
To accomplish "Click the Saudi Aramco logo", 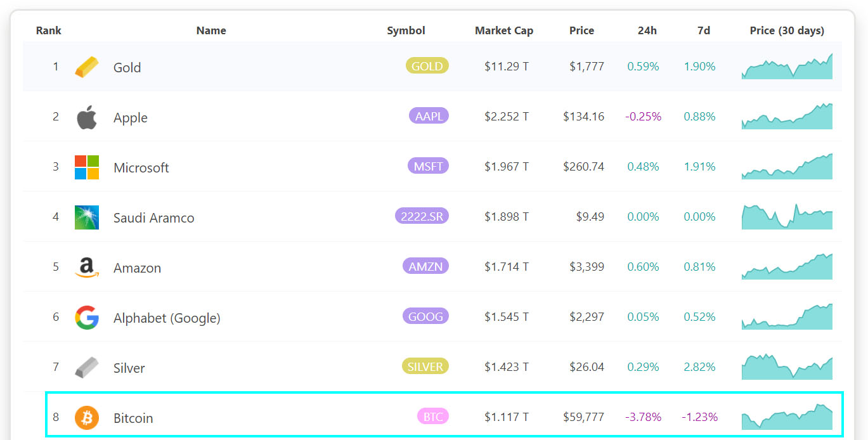I will point(87,217).
